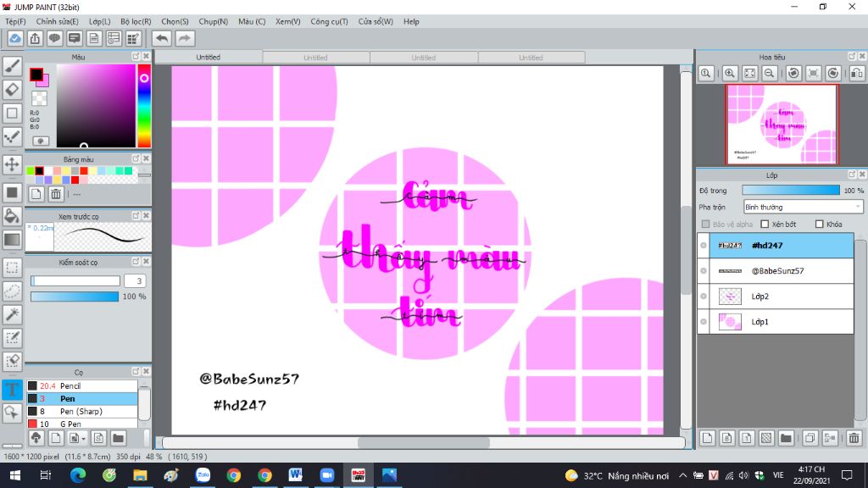Adjust the Độ trong opacity slider
Viewport: 868px width, 488px height.
[791, 191]
